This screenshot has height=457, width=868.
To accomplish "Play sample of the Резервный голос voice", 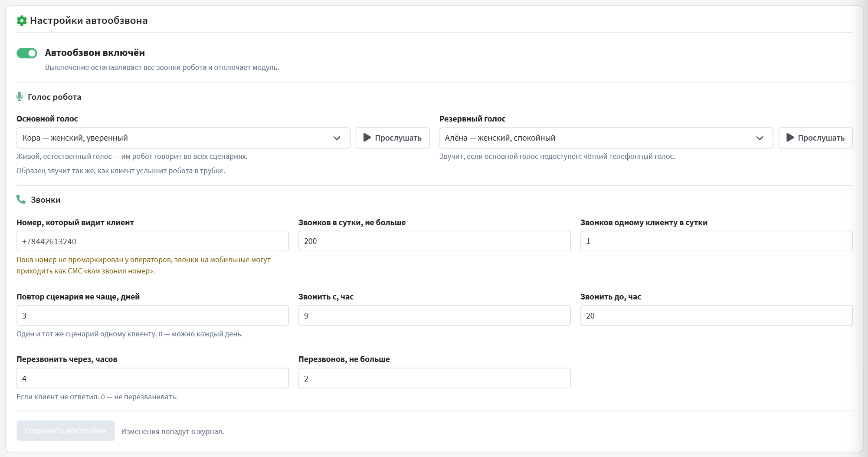I will (x=816, y=138).
